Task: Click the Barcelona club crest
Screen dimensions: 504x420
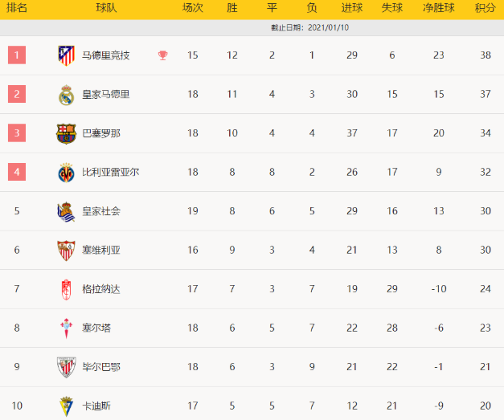Action: (66, 133)
